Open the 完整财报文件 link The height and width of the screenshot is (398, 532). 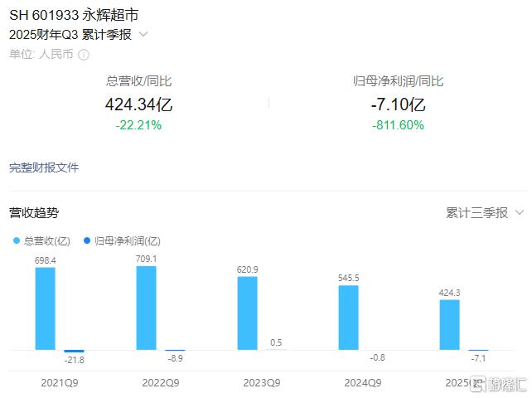click(x=44, y=167)
